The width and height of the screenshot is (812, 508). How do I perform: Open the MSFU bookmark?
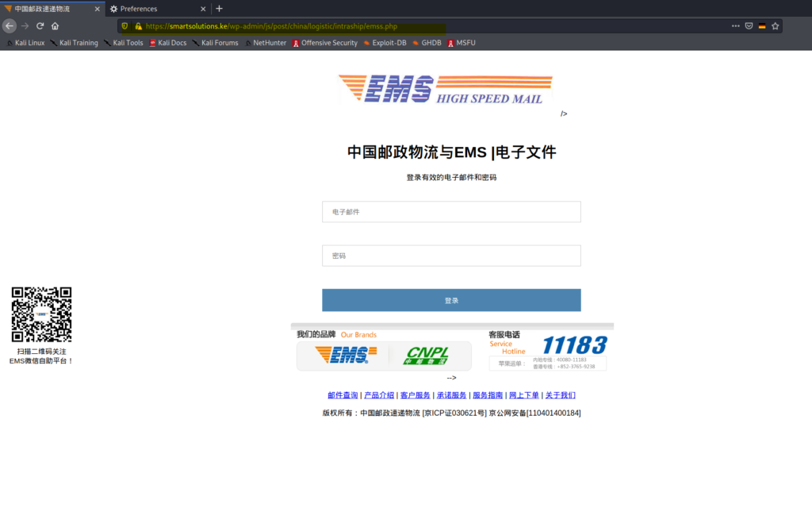coord(462,43)
